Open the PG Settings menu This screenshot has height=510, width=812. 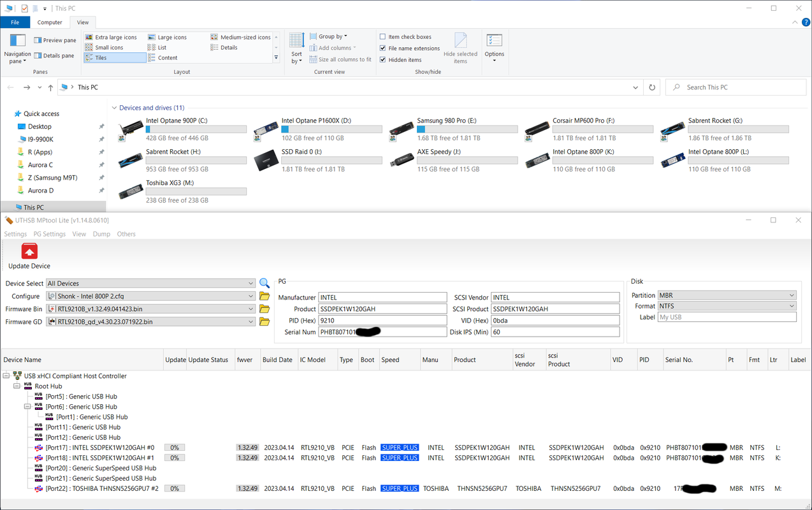(x=50, y=234)
